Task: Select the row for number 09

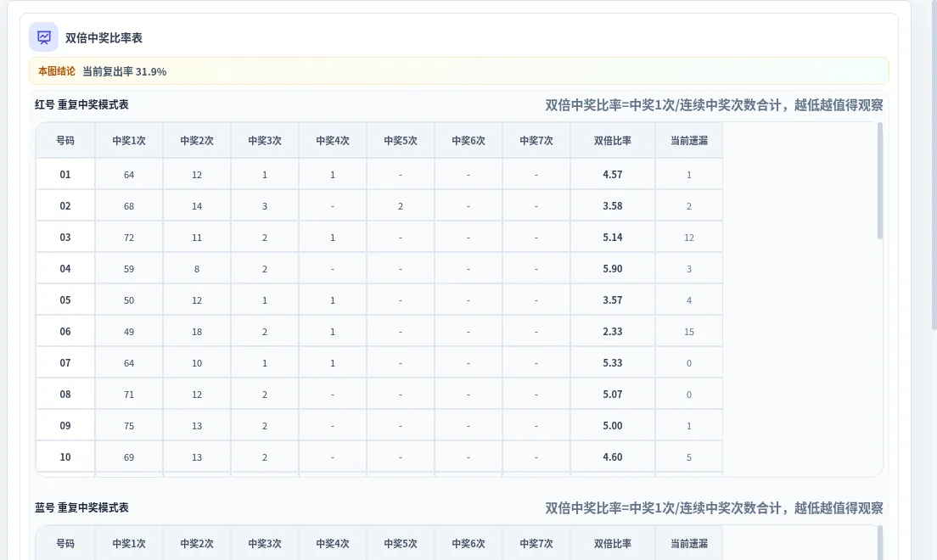Action: pyautogui.click(x=379, y=426)
